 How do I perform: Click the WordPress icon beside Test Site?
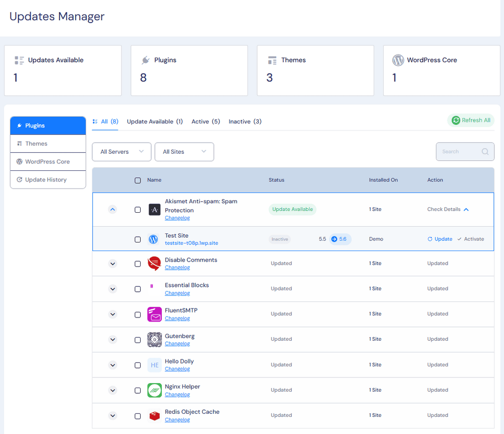pyautogui.click(x=153, y=239)
